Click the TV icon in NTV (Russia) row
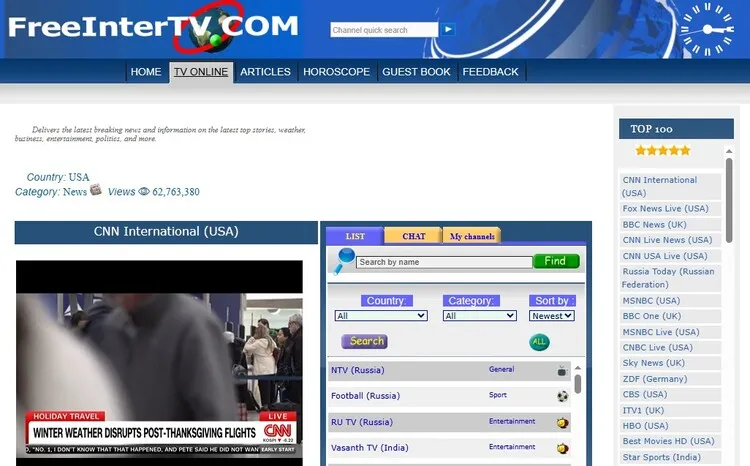Image resolution: width=750 pixels, height=466 pixels. [x=562, y=371]
